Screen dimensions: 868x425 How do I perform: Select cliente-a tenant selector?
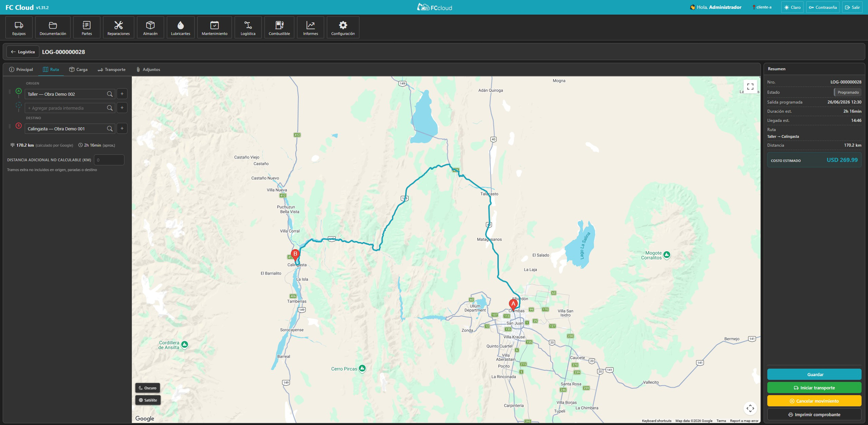762,7
